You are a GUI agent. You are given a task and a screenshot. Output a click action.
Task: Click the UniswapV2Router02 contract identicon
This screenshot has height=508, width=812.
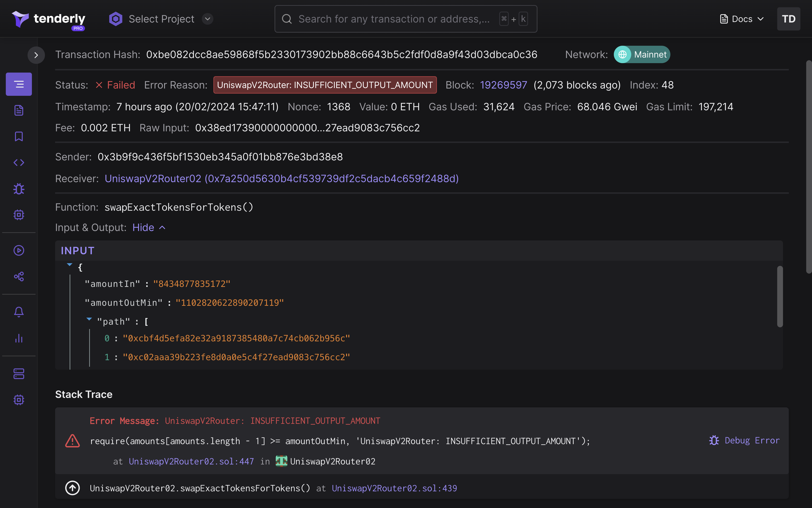click(x=281, y=461)
